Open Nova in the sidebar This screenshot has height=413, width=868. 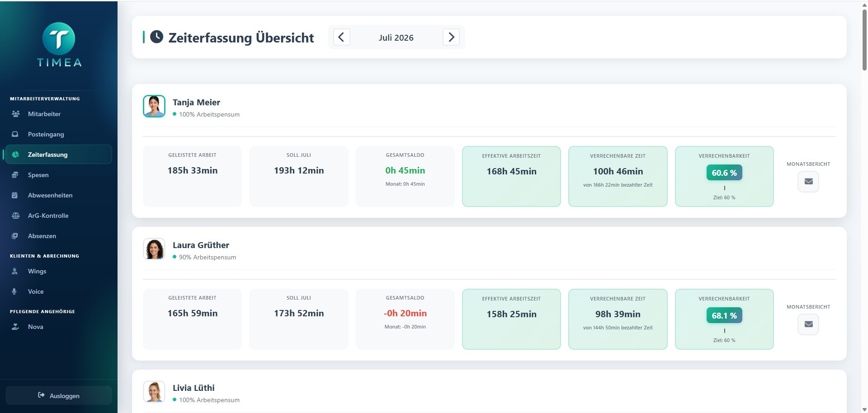click(x=58, y=327)
